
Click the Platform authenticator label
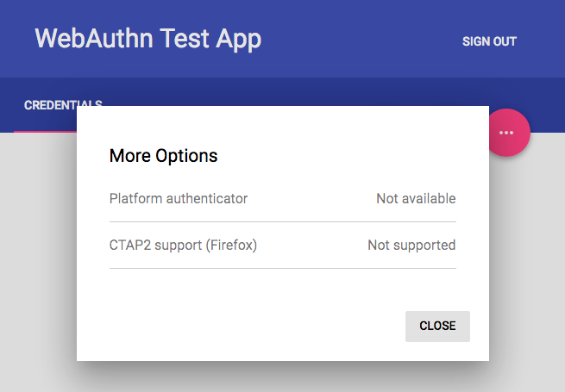tap(179, 199)
